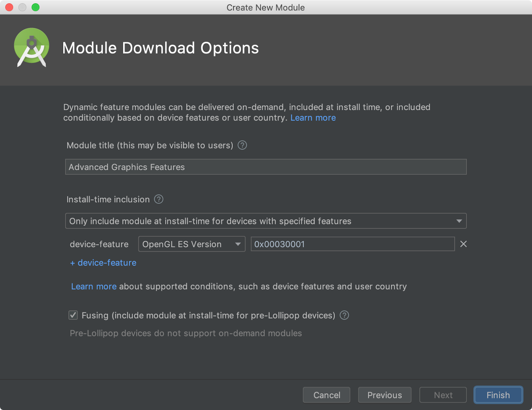532x410 pixels.
Task: Add another condition via + device-feature link
Action: (x=103, y=263)
